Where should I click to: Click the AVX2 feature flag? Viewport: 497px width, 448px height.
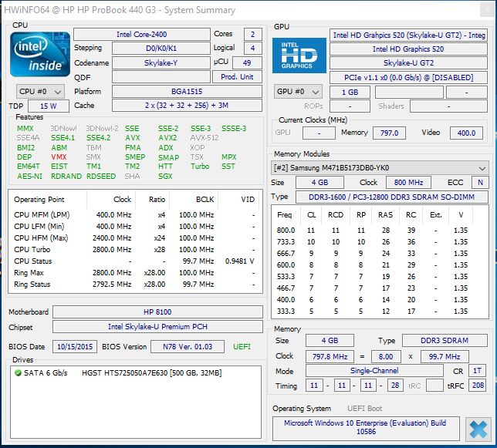point(167,138)
